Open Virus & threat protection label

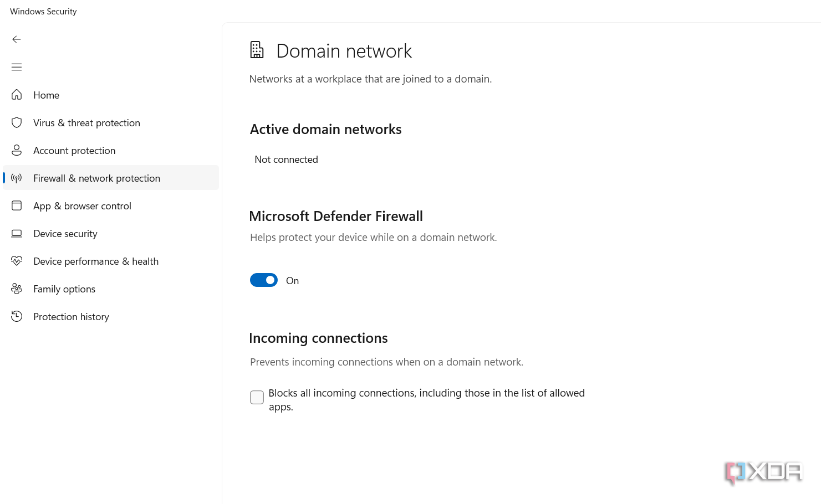coord(86,123)
